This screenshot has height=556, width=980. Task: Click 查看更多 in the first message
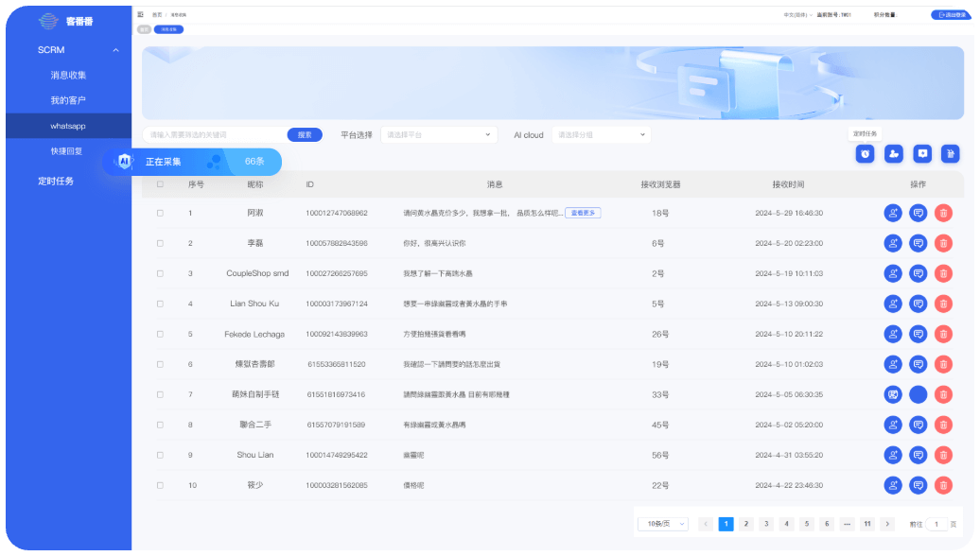(x=584, y=213)
